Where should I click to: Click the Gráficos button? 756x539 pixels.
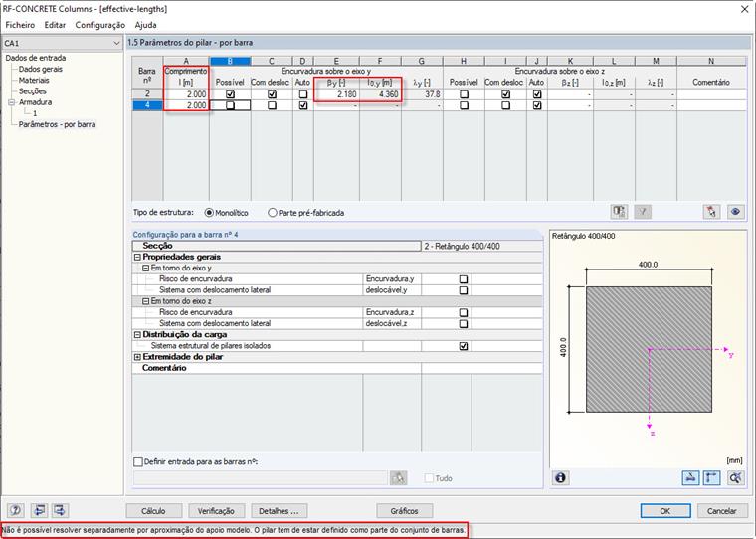pyautogui.click(x=405, y=510)
